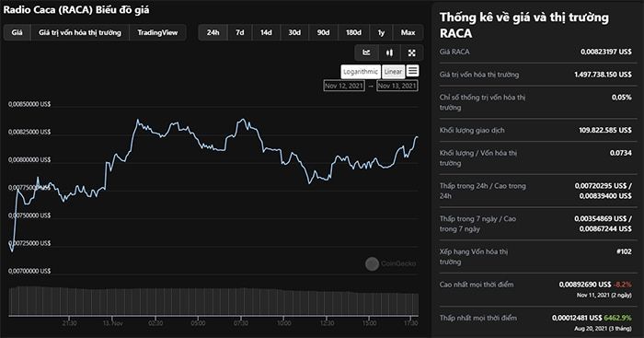Choose the 7d time range

tap(240, 32)
